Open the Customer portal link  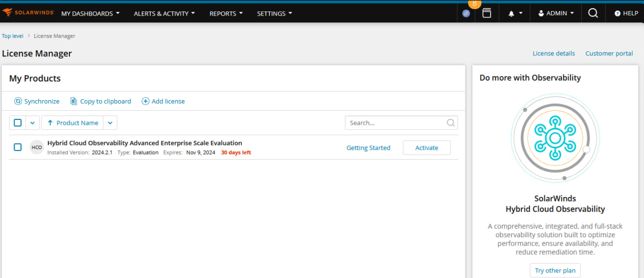click(609, 53)
